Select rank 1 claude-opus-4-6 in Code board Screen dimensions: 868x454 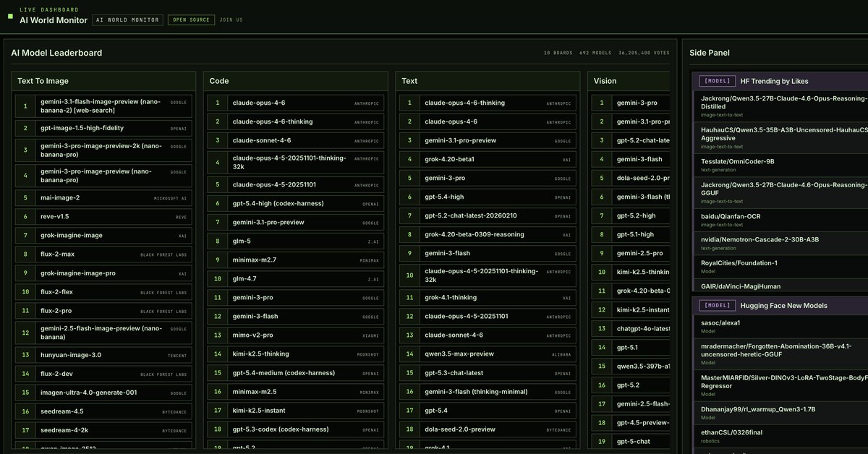click(296, 103)
